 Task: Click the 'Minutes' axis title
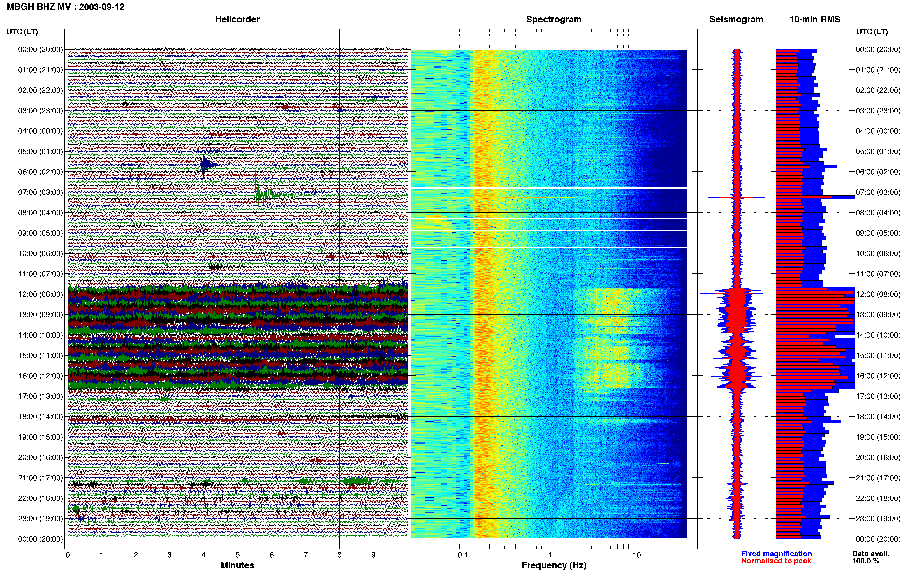click(x=237, y=565)
